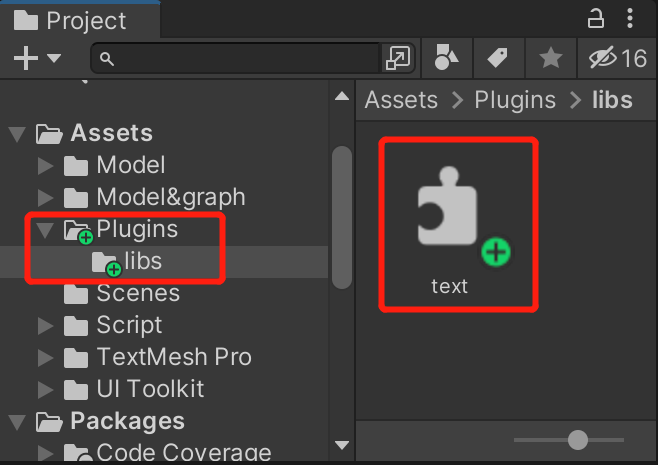658x465 pixels.
Task: Open search in new window icon
Action: click(x=397, y=57)
